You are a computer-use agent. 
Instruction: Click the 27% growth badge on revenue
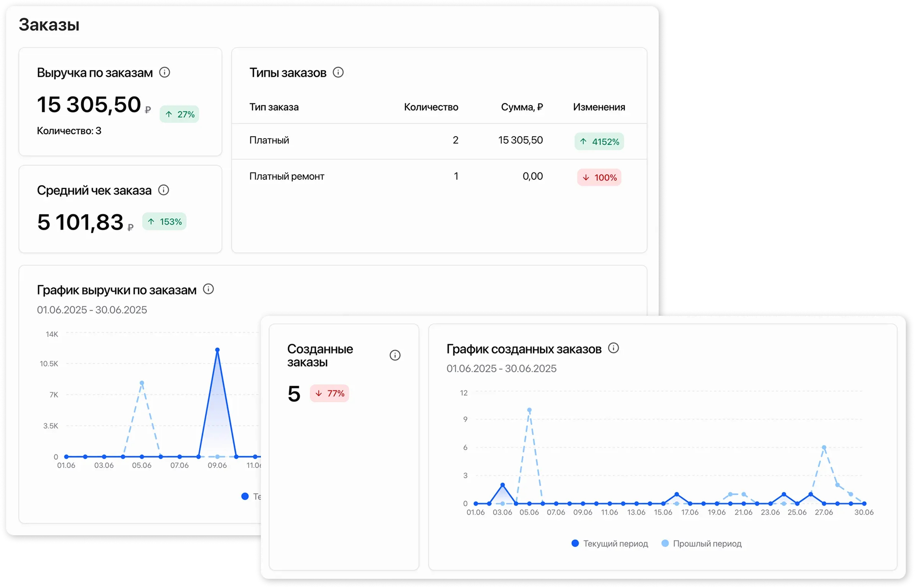(x=179, y=114)
